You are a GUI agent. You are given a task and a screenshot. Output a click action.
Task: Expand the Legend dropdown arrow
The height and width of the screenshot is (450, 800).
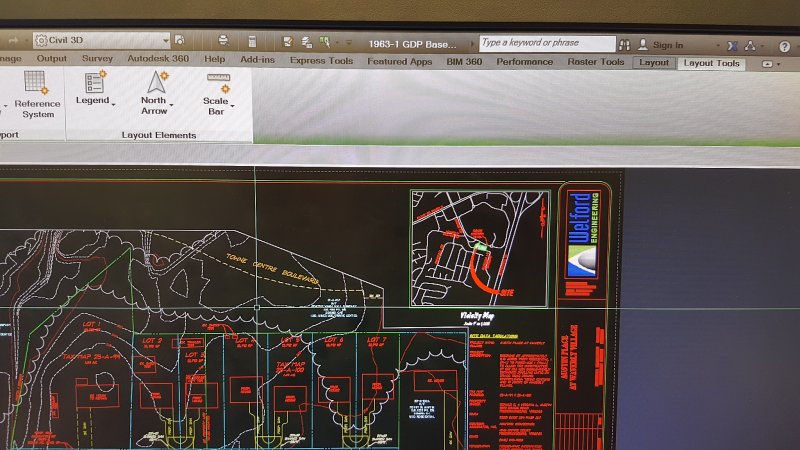(x=113, y=104)
